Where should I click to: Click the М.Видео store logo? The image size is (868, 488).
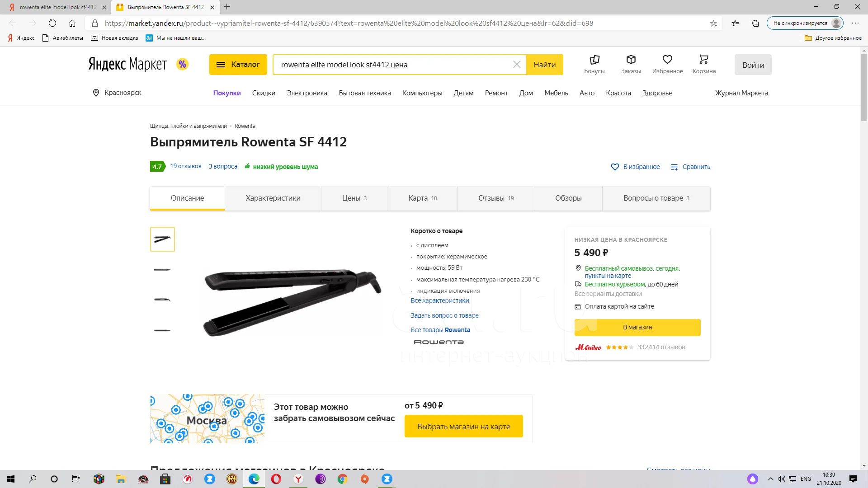point(588,347)
